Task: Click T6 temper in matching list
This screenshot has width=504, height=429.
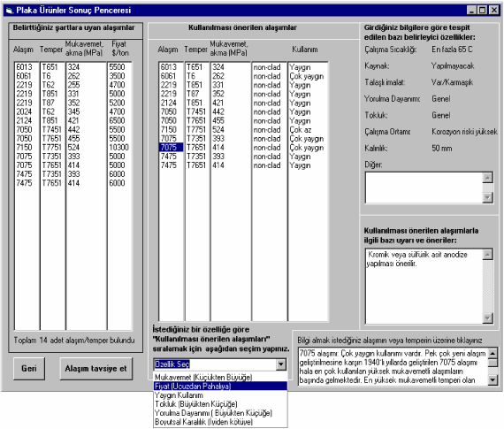Action: coord(46,76)
